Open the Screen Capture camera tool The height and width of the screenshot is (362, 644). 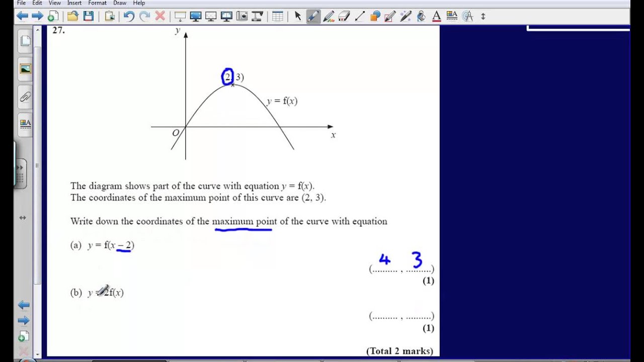click(242, 16)
